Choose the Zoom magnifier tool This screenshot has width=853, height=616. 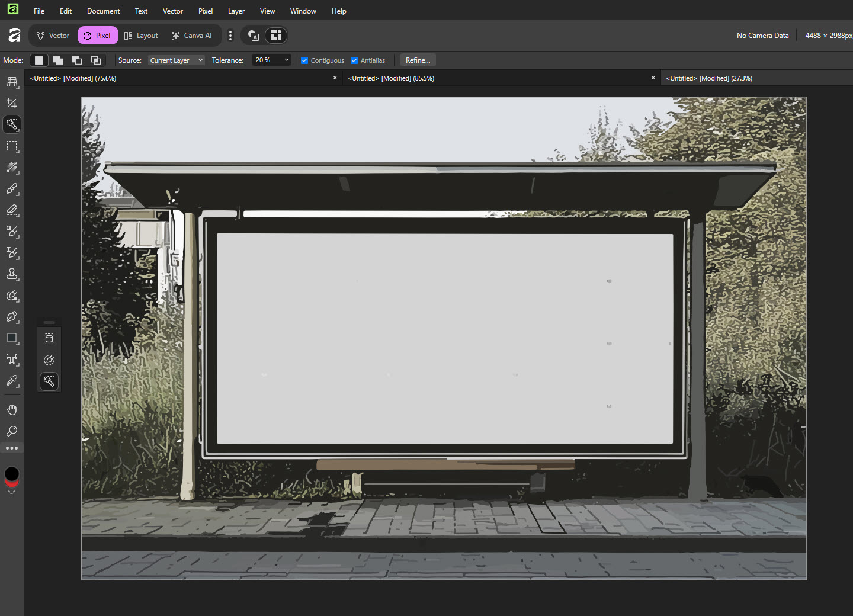pyautogui.click(x=12, y=431)
